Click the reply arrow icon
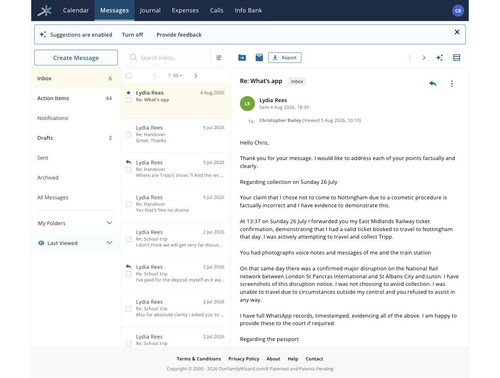The height and width of the screenshot is (378, 500). tap(433, 83)
